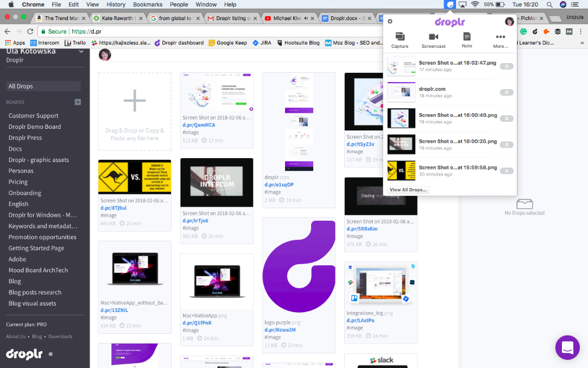Image resolution: width=588 pixels, height=368 pixels.
Task: Open the Hootsuite Blog bookmark
Action: point(298,43)
